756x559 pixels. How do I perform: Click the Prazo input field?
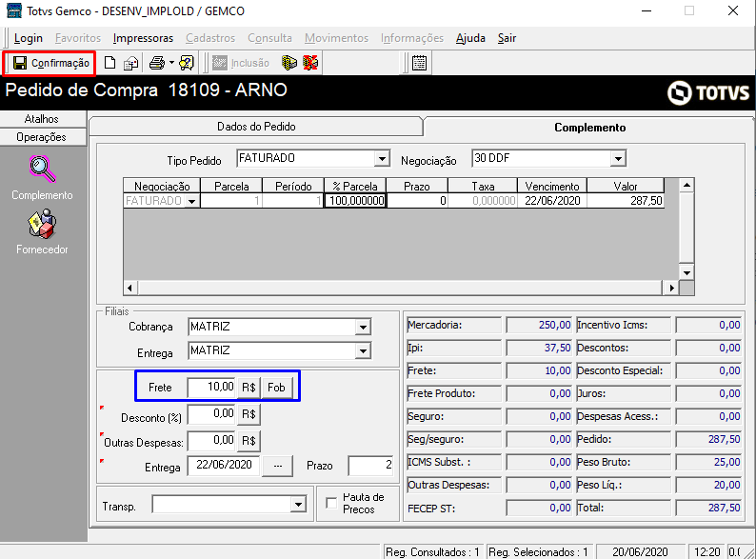370,466
